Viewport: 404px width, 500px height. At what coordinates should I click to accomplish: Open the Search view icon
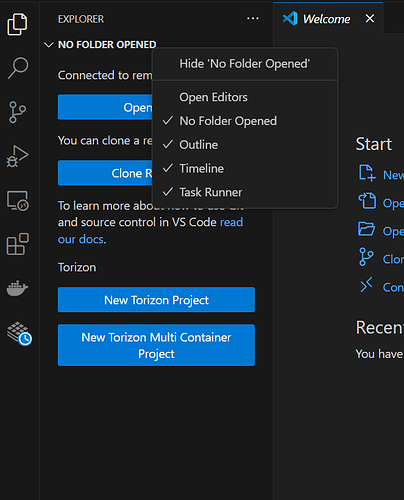[x=18, y=68]
